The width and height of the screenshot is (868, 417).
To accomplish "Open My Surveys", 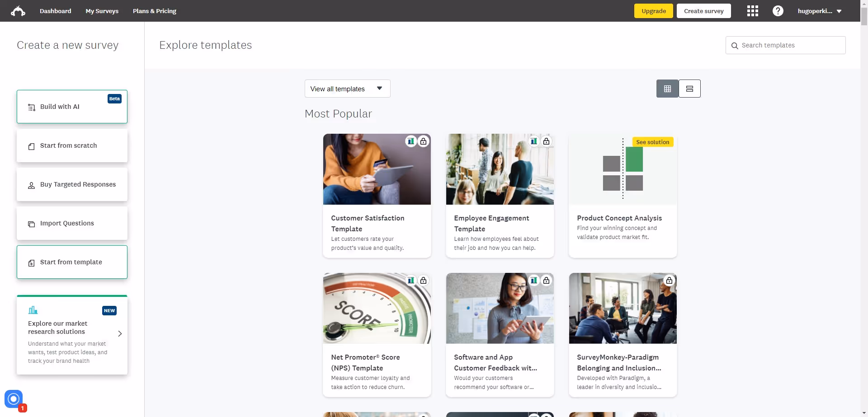I will point(102,11).
